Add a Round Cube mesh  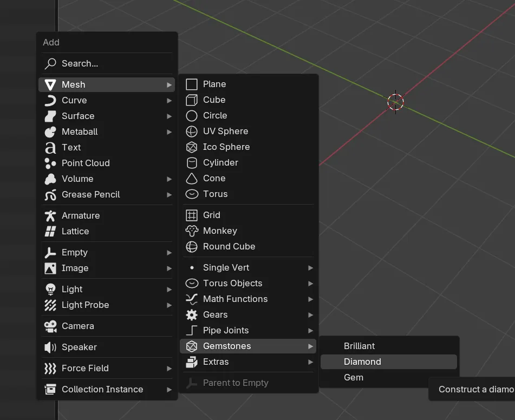click(229, 247)
